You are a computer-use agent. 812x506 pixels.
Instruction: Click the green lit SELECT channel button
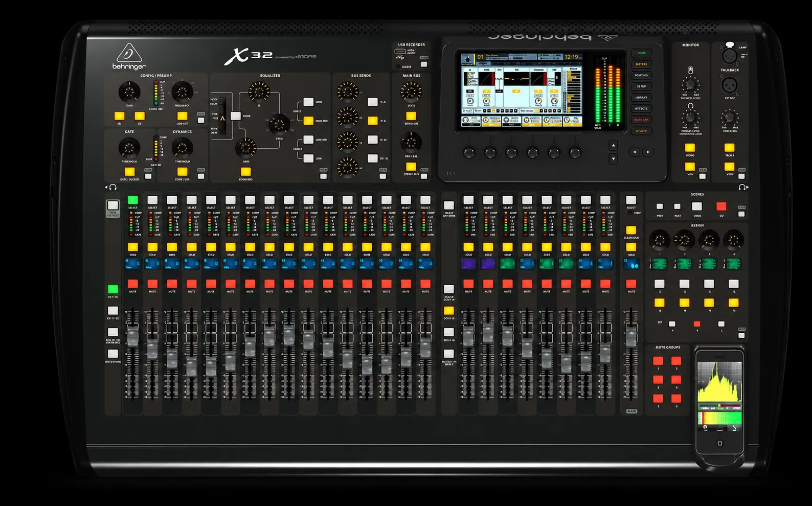coord(133,200)
